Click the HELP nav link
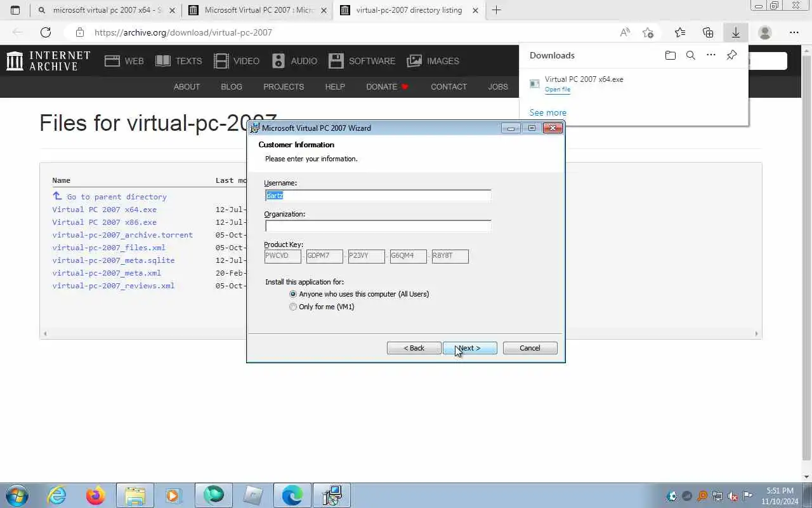 [335, 87]
